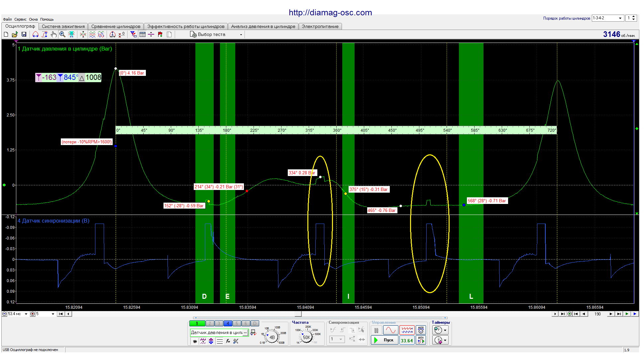The image size is (644, 354).
Task: Switch to the Анализ давления в цилиндре tab
Action: point(263,26)
